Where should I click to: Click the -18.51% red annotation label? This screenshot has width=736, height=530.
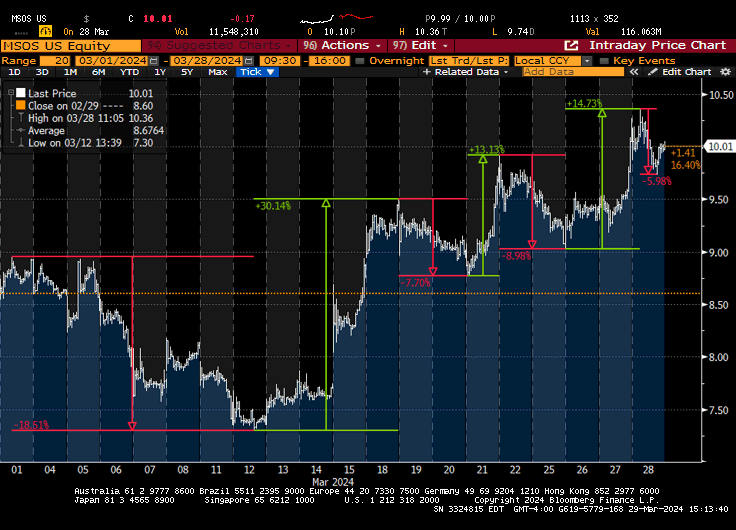(31, 425)
